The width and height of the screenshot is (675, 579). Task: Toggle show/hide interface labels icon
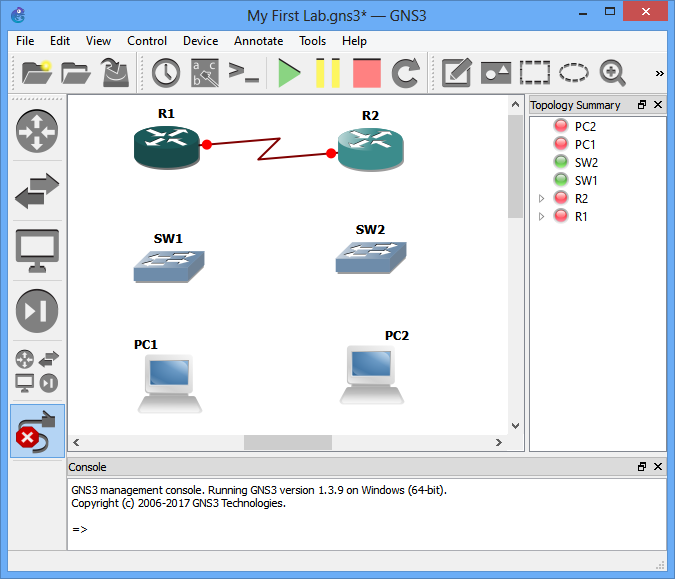click(x=205, y=73)
